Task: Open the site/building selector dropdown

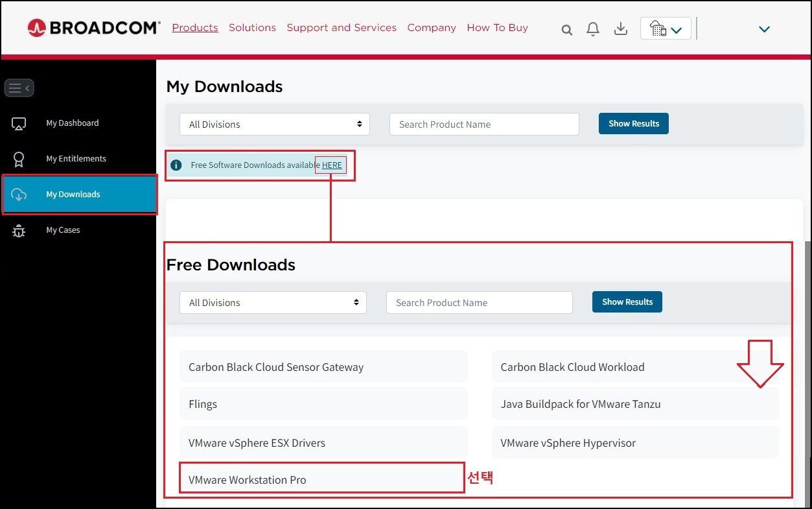Action: coord(666,29)
